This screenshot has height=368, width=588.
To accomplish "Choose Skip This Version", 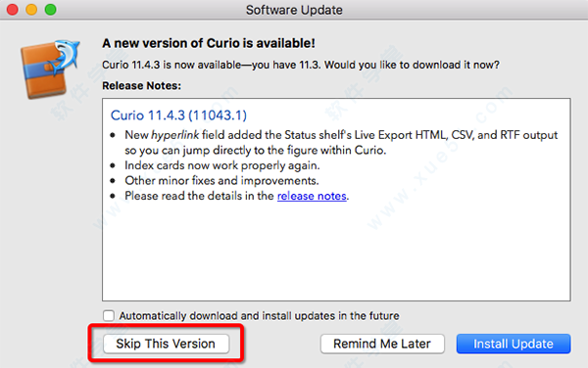I will pyautogui.click(x=166, y=344).
